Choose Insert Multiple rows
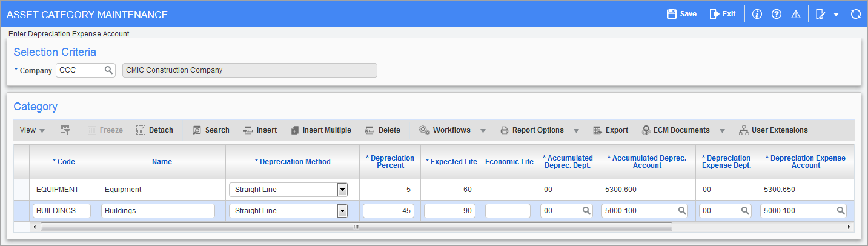868x246 pixels. (320, 130)
